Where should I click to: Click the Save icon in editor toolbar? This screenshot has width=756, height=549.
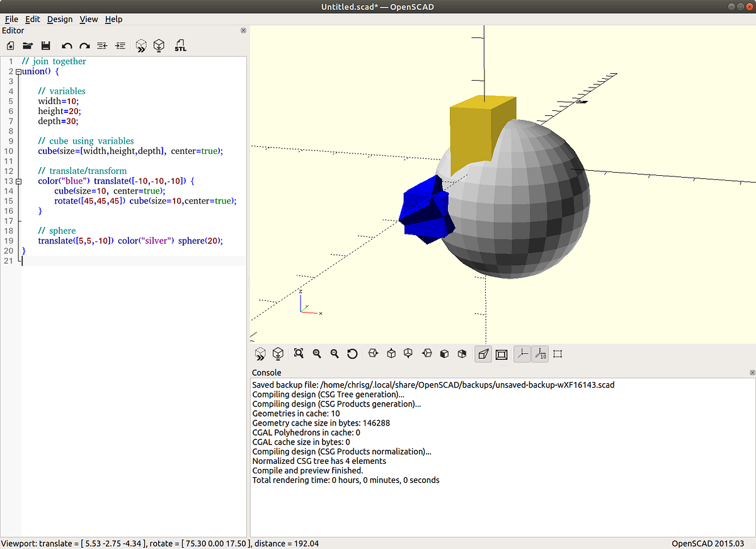(x=45, y=45)
